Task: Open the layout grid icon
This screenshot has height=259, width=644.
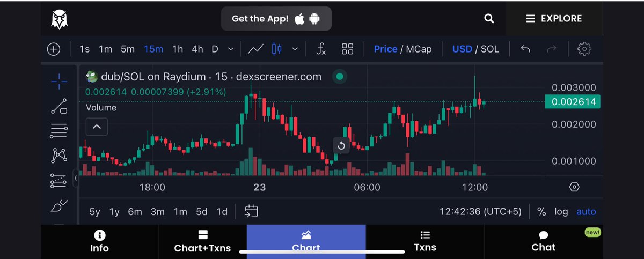Action: (347, 49)
